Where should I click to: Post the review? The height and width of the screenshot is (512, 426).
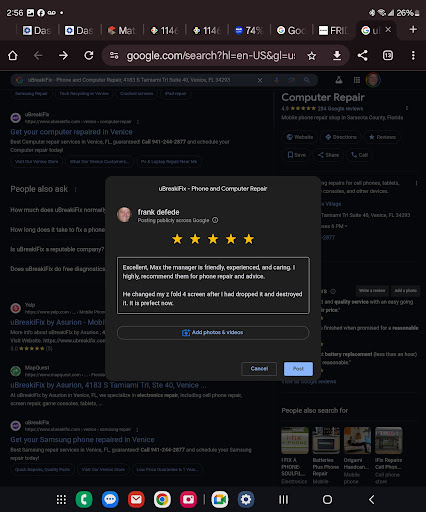[x=298, y=369]
